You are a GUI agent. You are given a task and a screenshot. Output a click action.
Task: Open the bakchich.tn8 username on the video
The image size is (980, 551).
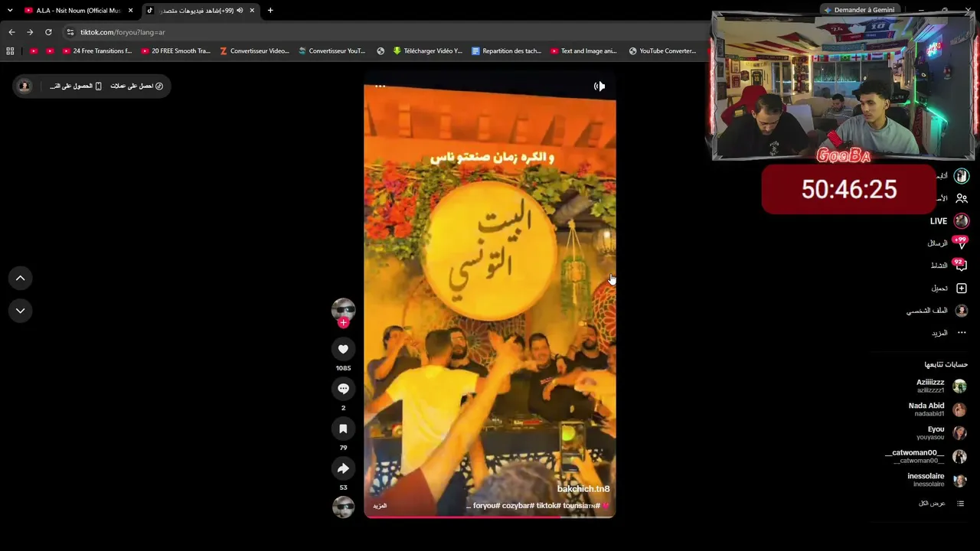(583, 489)
